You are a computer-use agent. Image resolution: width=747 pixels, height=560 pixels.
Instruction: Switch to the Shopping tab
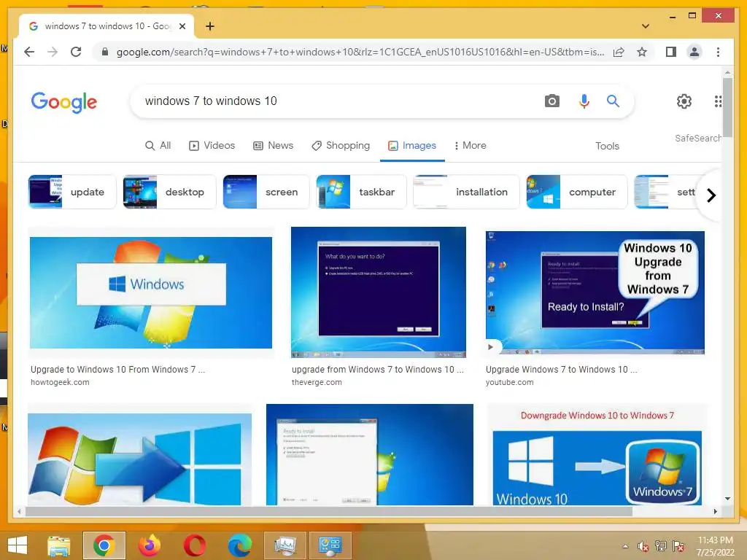(x=341, y=145)
